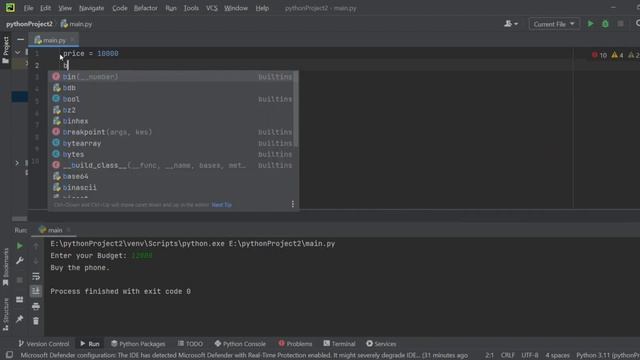The height and width of the screenshot is (360, 640).
Task: Start debugging with the bug icon
Action: (x=605, y=24)
